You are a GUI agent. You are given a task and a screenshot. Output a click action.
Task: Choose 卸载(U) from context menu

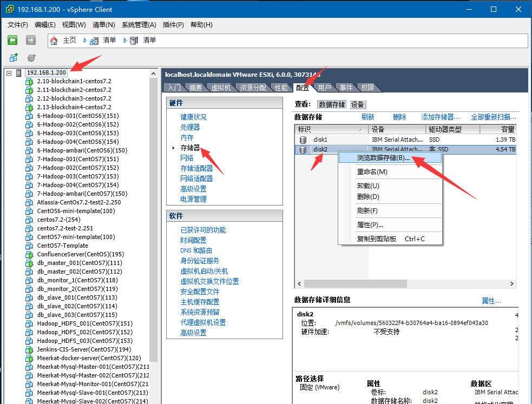click(x=390, y=186)
